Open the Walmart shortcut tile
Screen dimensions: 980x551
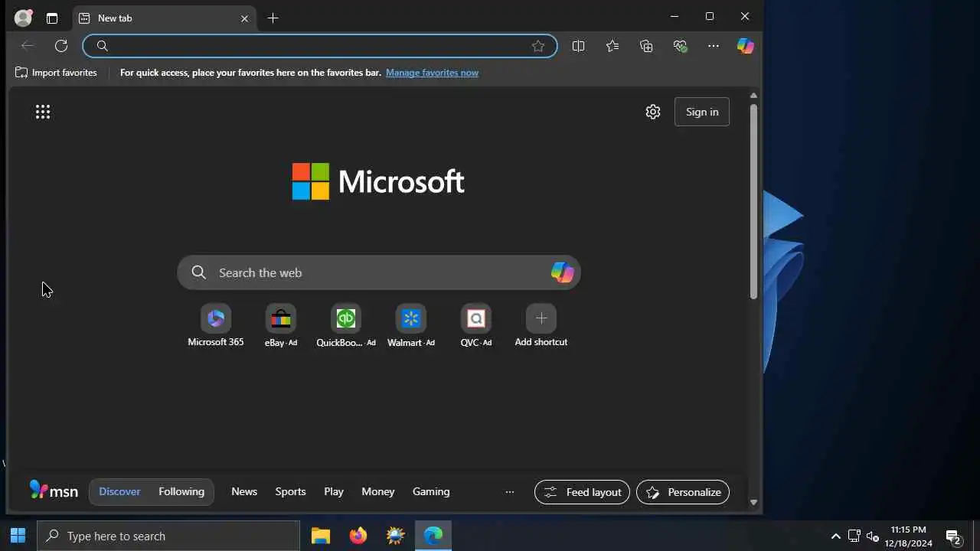[411, 325]
